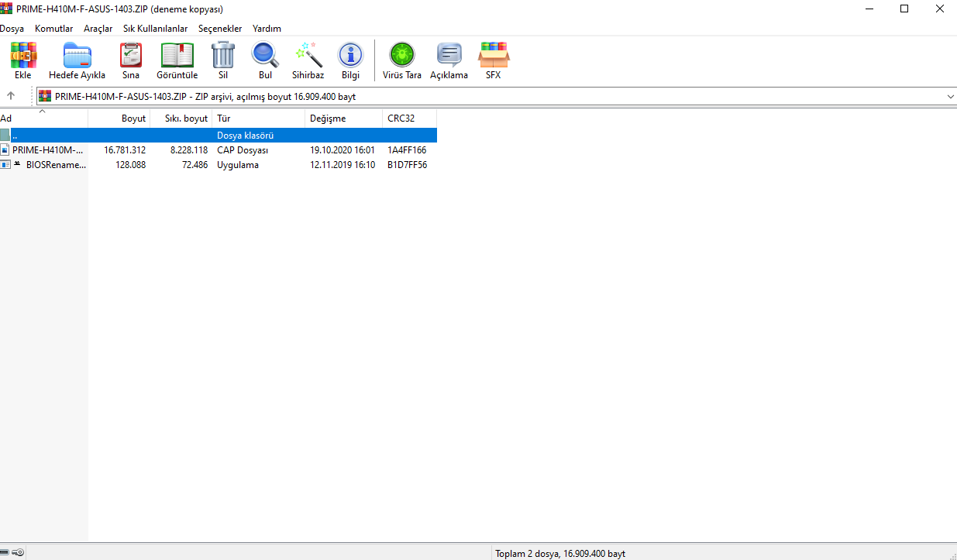
Task: Maximize the WinRAR window
Action: [904, 9]
